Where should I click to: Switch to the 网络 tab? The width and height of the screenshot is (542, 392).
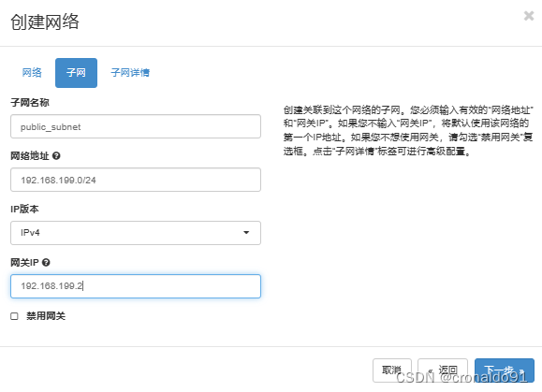coord(32,73)
